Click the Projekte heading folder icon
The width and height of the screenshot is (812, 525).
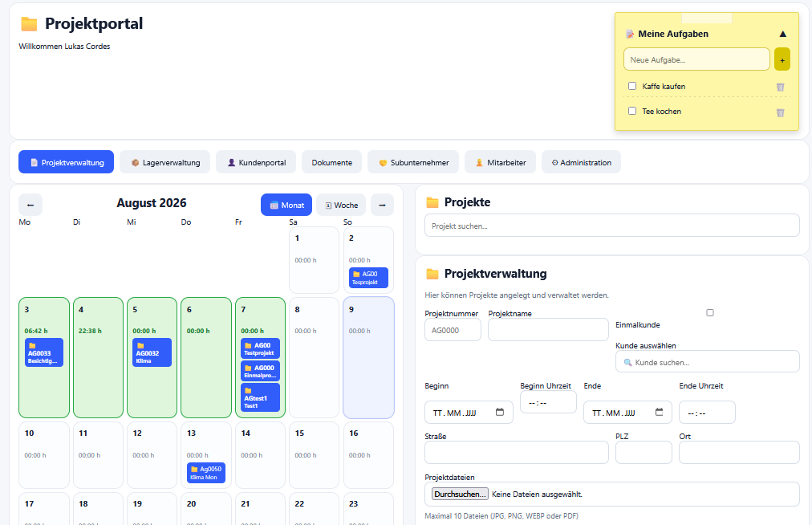(432, 202)
